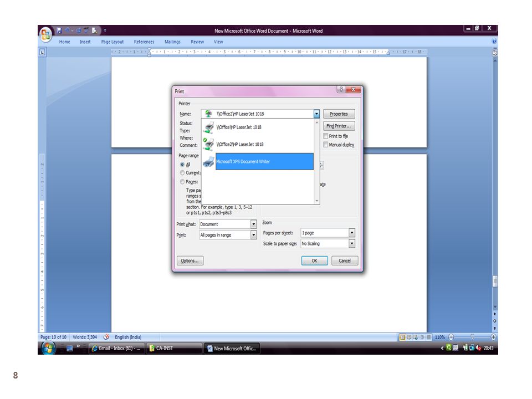Click the proofing errors icon in status bar

coord(106,337)
